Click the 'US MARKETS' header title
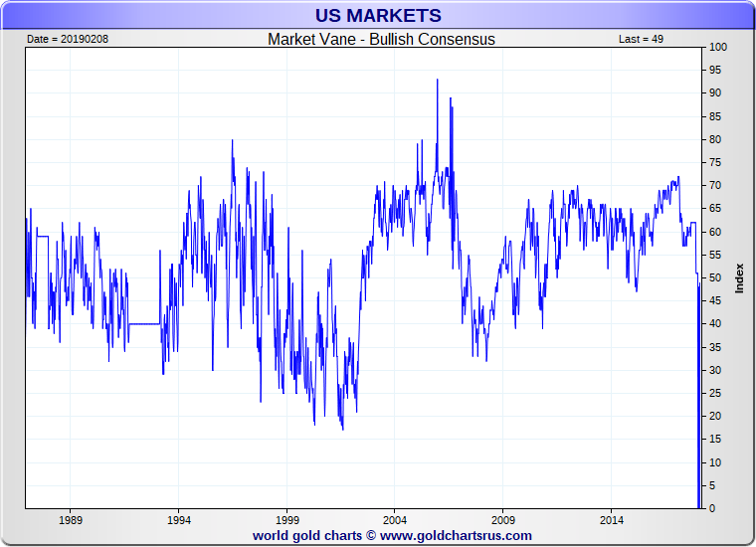Viewport: 756px width, 547px height. coord(378,16)
